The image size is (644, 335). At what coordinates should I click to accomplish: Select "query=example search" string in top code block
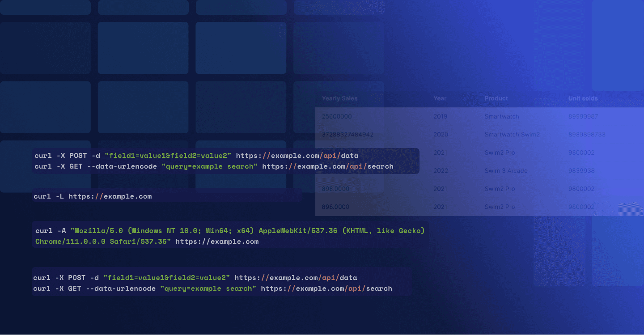pos(209,166)
